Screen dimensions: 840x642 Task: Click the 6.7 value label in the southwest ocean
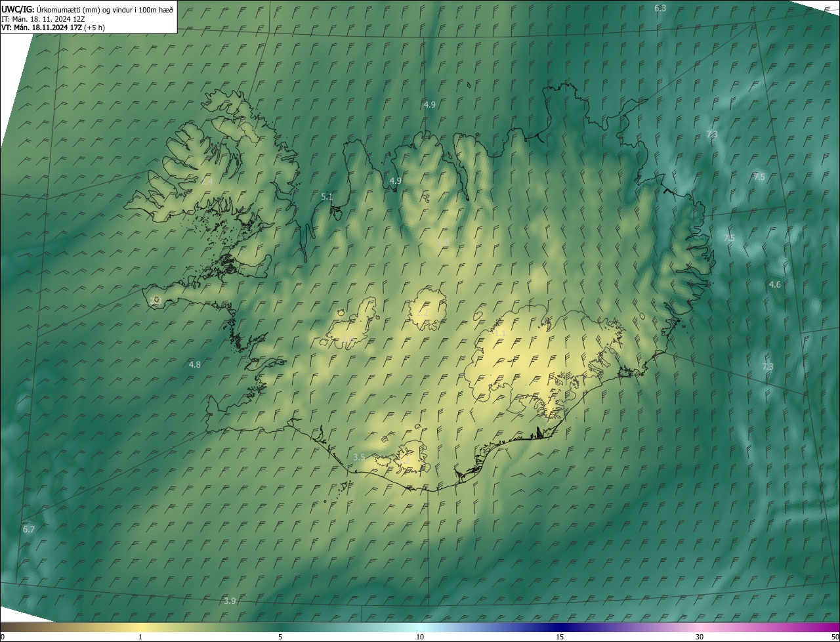(28, 529)
